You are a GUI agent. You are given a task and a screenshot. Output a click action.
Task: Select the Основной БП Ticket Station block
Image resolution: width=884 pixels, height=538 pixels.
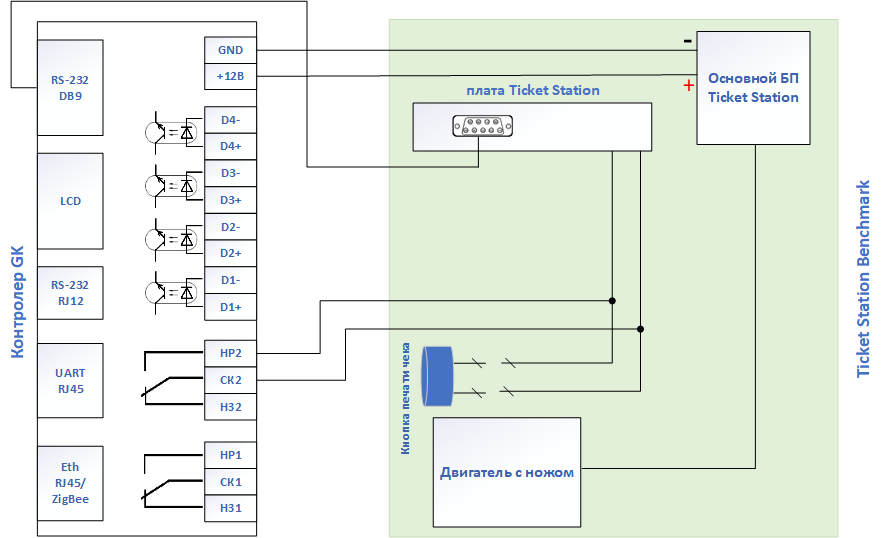tap(753, 88)
